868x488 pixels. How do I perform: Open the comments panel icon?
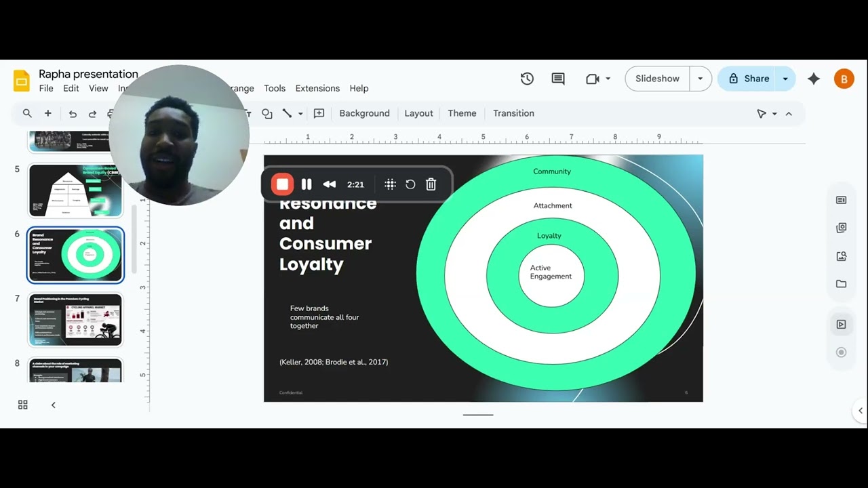558,79
